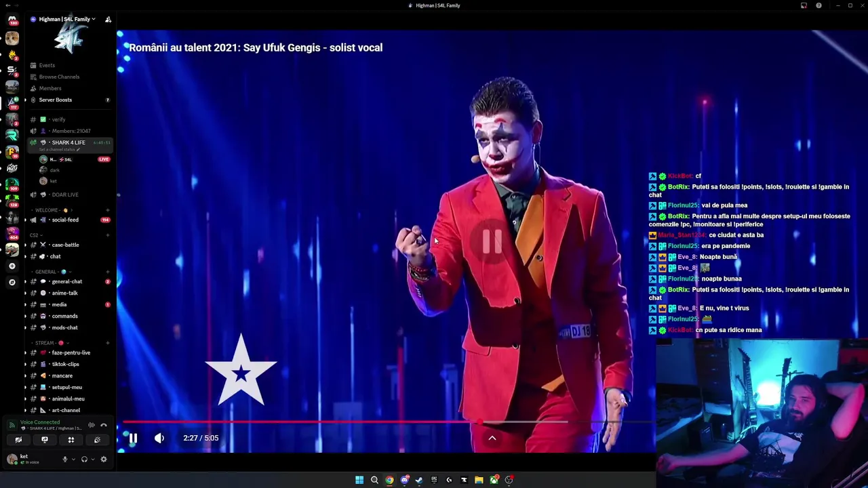
Task: Open Discover servers compass icon
Action: pyautogui.click(x=12, y=282)
